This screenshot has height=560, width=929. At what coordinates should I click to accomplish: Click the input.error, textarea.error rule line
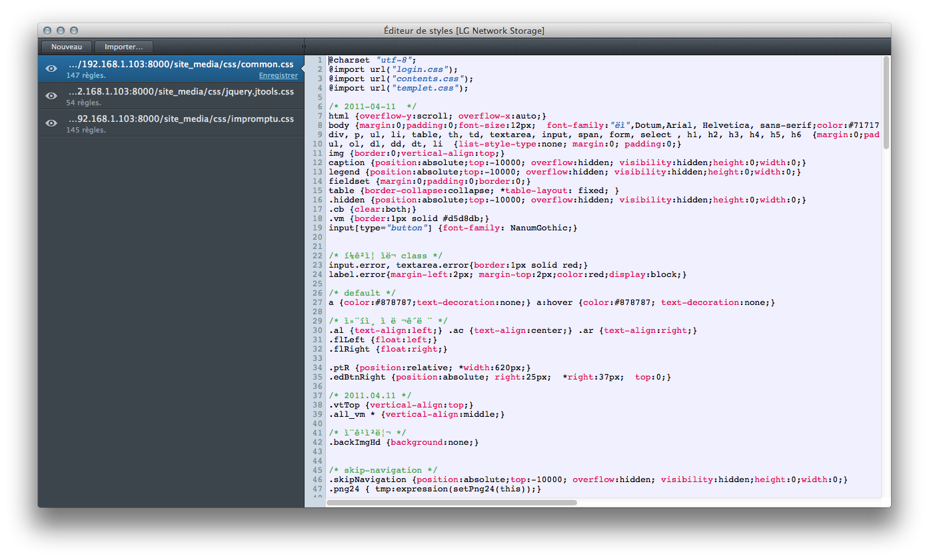(459, 265)
